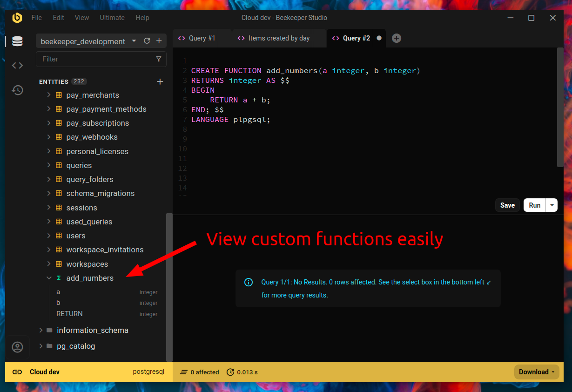Select the Query #2 tab
Viewport: 572px width, 392px height.
(x=357, y=38)
